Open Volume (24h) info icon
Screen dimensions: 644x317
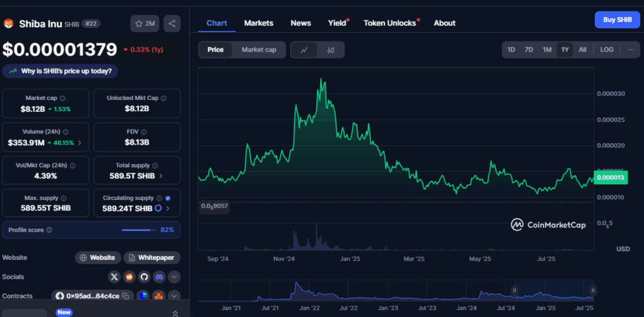[65, 132]
